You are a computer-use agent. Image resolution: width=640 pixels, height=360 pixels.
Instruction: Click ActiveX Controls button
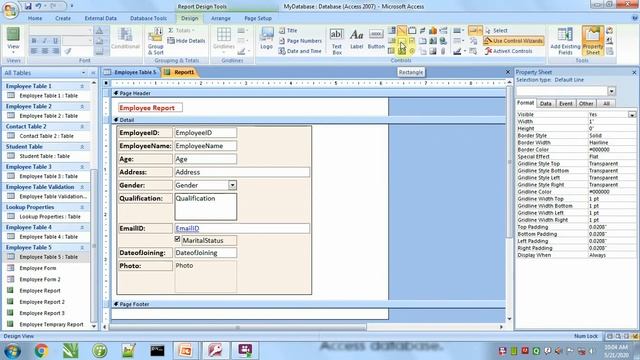click(509, 51)
